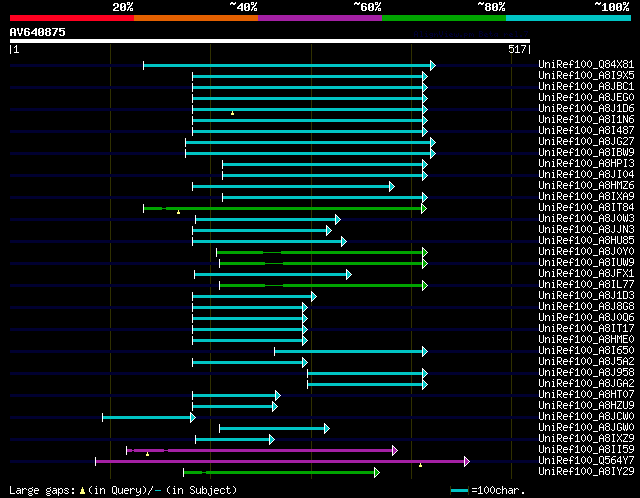640x498 pixels.
Task: Click the UniRef100_A8J8G8 label
Action: [x=586, y=307]
